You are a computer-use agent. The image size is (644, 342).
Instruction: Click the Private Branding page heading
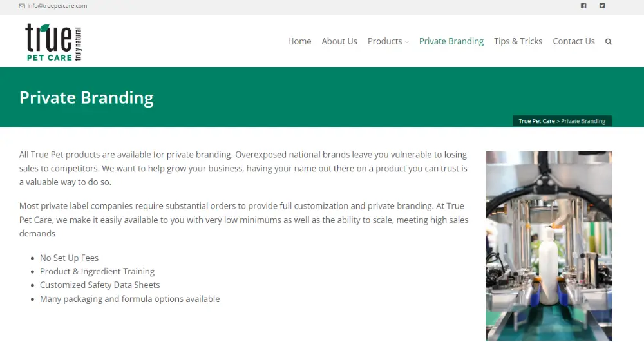pos(86,98)
